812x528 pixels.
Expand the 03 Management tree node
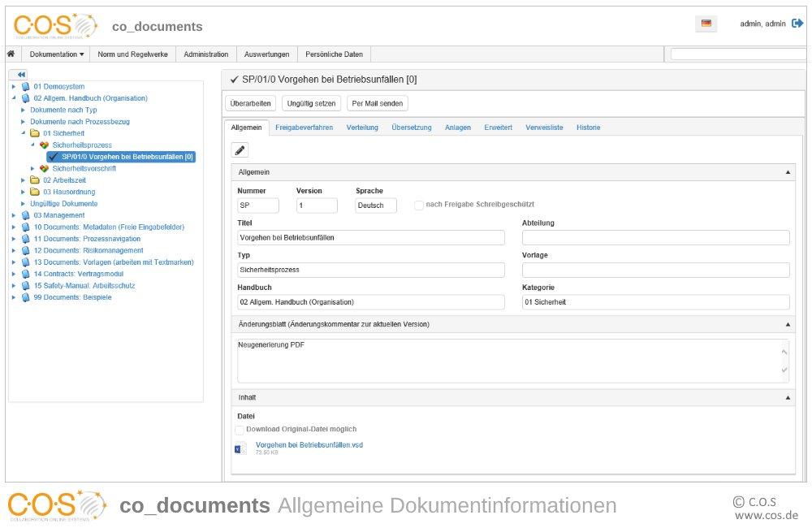[x=14, y=215]
